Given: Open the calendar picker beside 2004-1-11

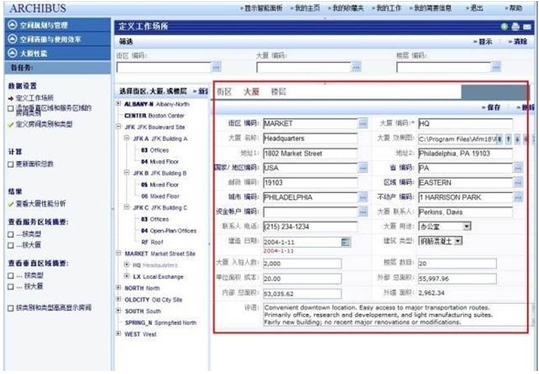Looking at the screenshot, I should (346, 242).
